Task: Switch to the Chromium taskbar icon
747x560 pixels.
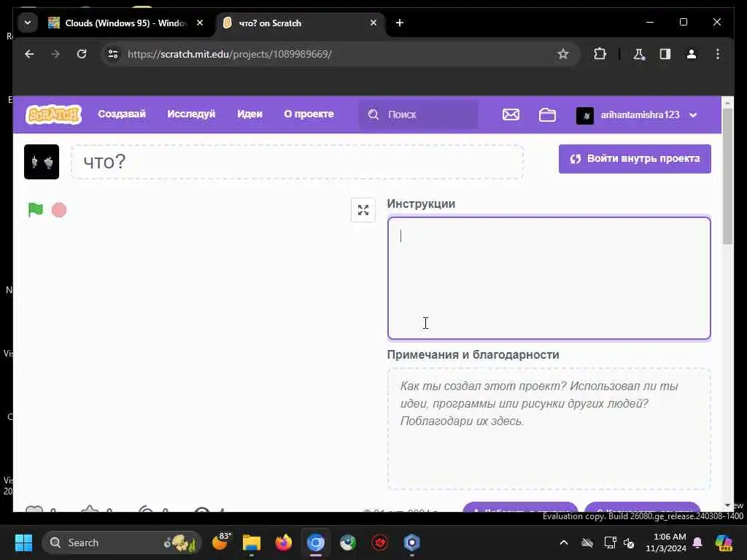Action: [x=315, y=542]
